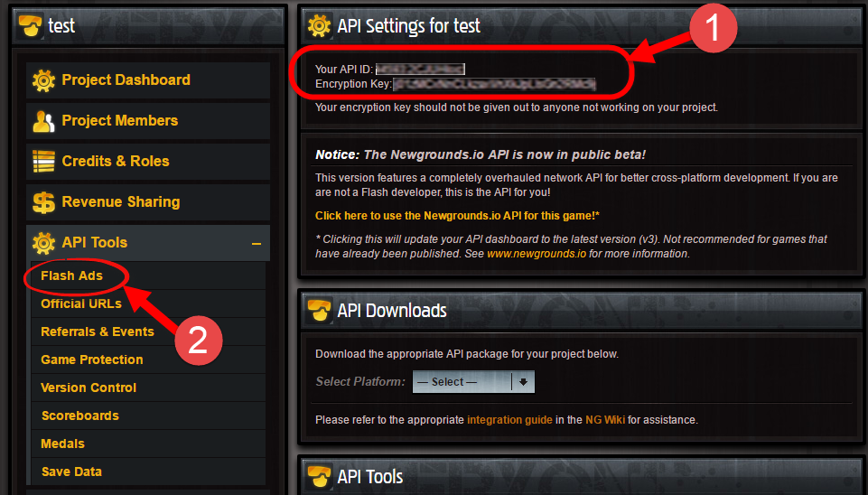Screen dimensions: 868x495
Task: Open Credits & Roles page
Action: [148, 162]
